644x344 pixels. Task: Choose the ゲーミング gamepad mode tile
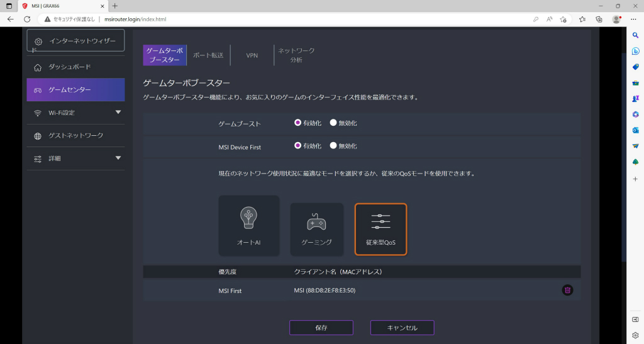tap(317, 230)
